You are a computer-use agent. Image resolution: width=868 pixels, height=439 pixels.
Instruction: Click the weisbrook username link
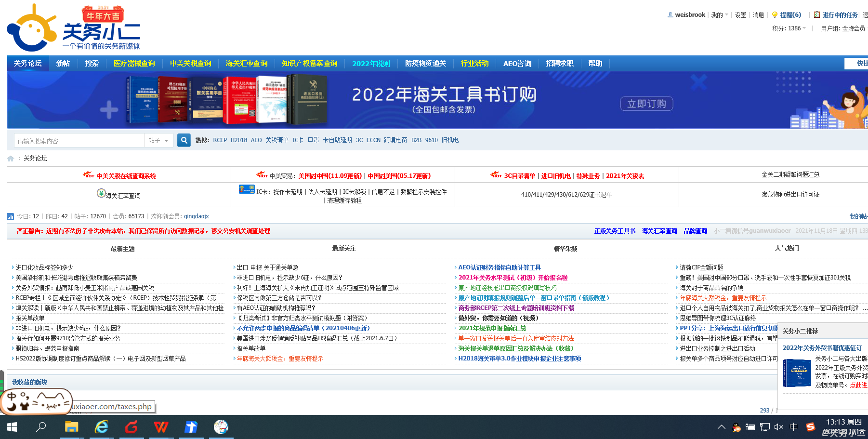(690, 15)
